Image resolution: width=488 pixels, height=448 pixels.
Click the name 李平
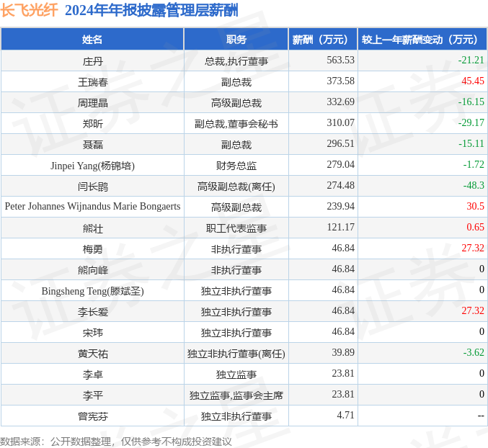pos(92,395)
